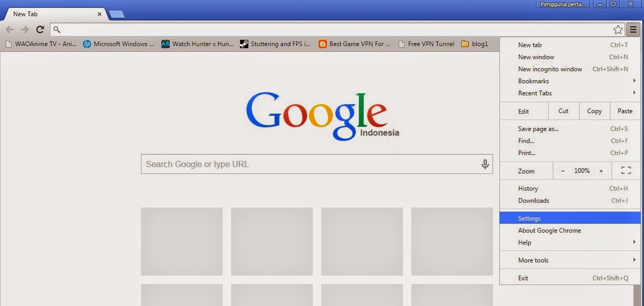Open Microsoft Windows HP bookmark
This screenshot has width=644, height=306.
[x=118, y=44]
